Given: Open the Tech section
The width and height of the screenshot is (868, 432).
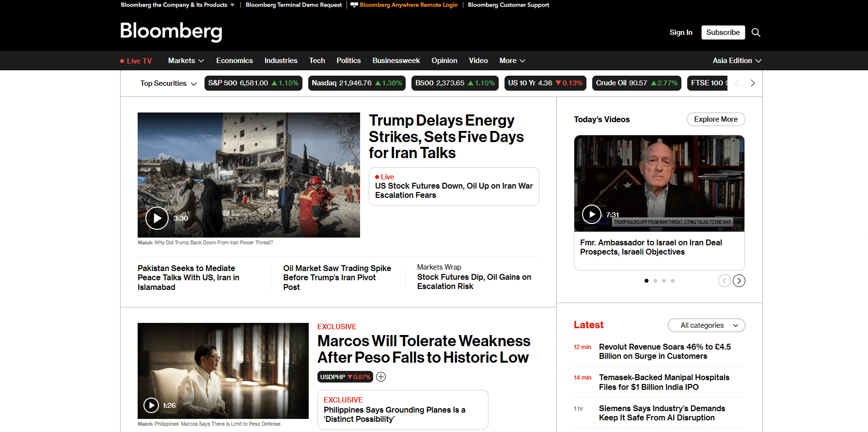Looking at the screenshot, I should (x=317, y=61).
